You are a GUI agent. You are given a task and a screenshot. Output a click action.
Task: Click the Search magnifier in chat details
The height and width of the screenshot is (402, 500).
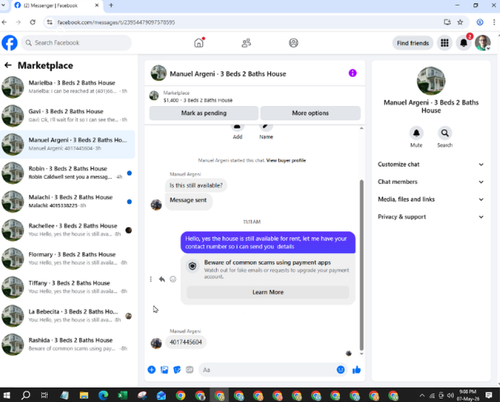[445, 133]
